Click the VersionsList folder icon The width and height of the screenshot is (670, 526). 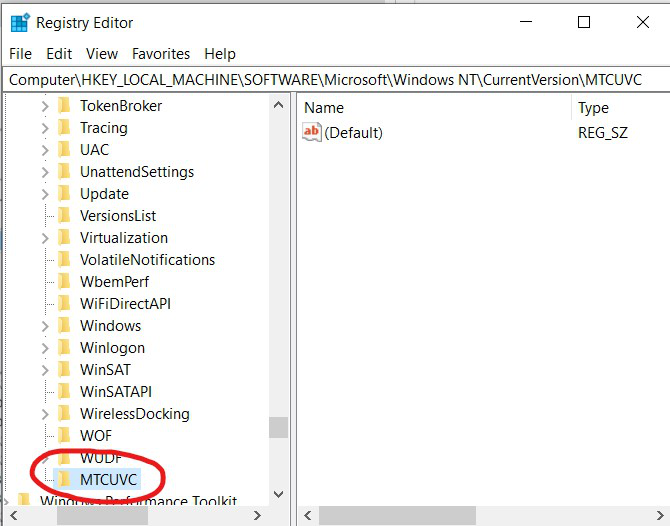point(64,215)
